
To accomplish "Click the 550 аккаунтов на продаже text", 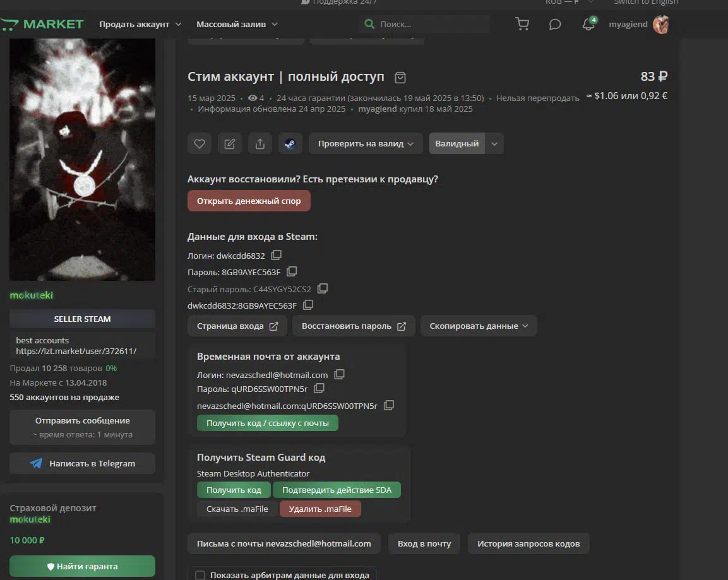I will [64, 397].
